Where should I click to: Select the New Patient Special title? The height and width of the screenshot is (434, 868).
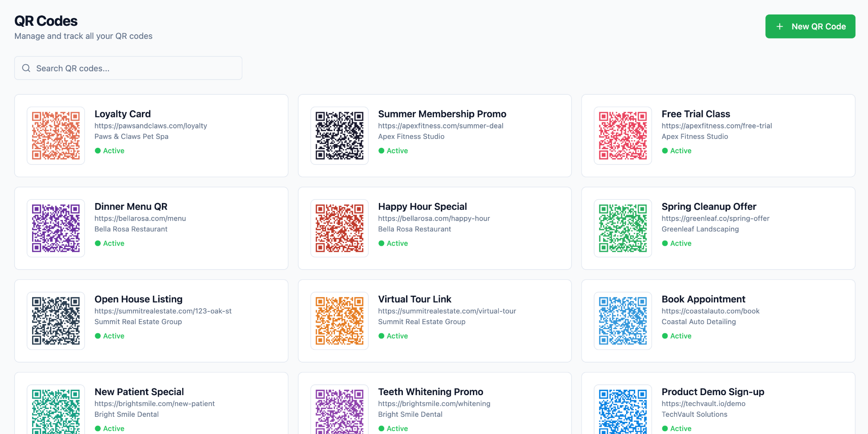point(139,392)
